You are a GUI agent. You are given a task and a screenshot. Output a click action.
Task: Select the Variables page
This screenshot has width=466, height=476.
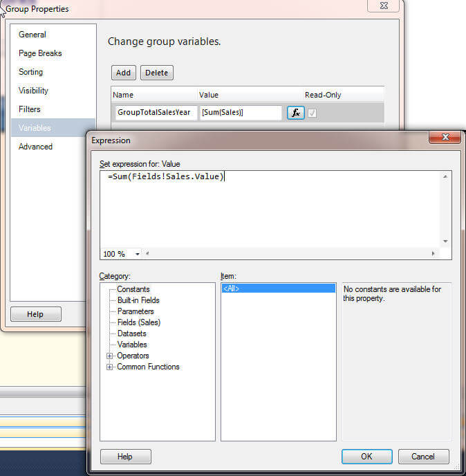pos(53,128)
